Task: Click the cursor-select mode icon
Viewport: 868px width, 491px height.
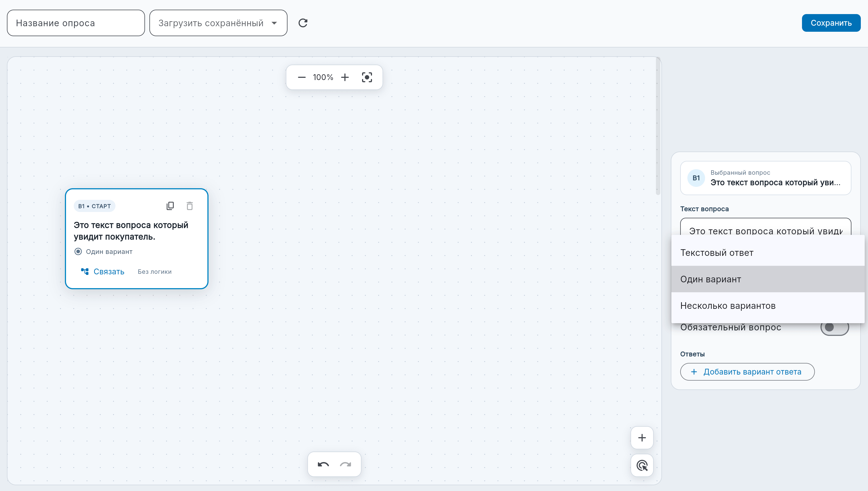Action: point(642,465)
